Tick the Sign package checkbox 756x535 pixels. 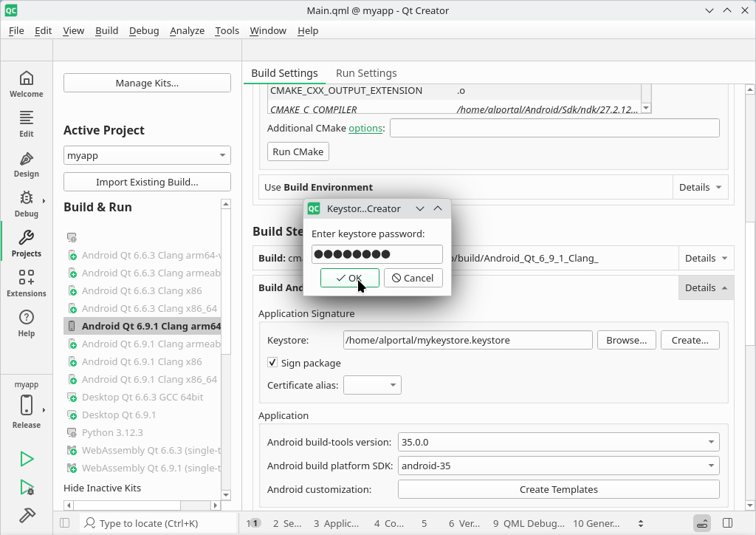(272, 362)
